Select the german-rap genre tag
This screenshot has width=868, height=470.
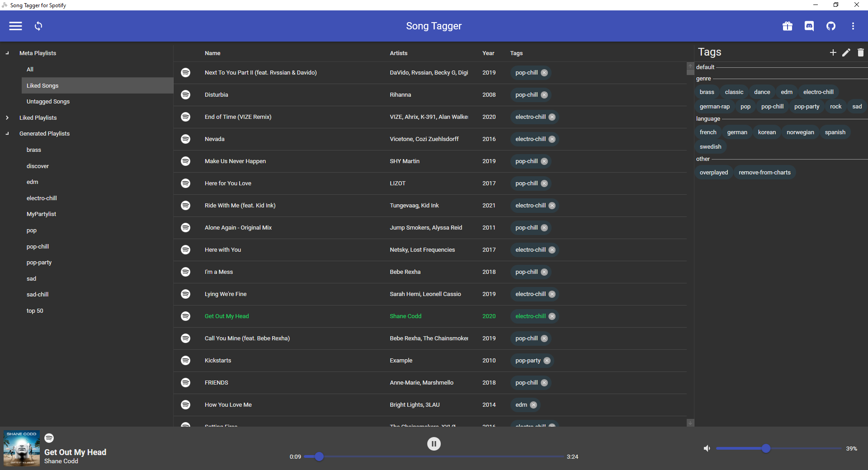coord(715,107)
